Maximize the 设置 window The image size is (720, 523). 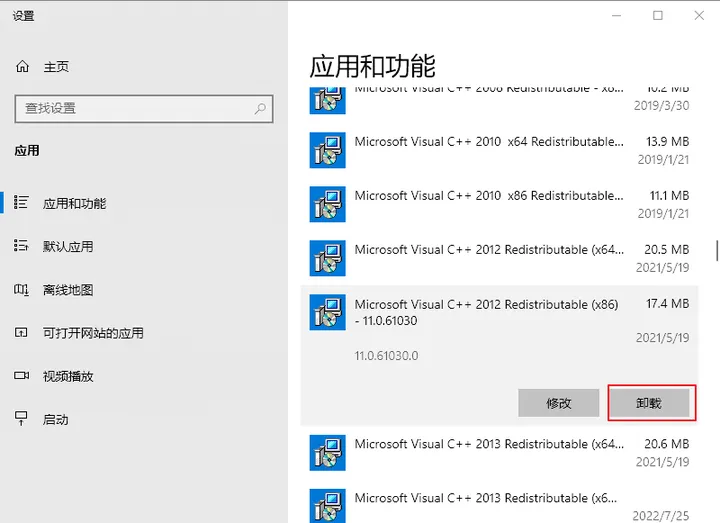658,16
